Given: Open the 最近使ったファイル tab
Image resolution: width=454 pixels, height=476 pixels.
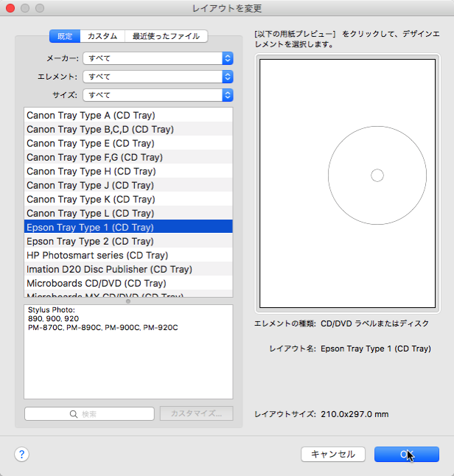Looking at the screenshot, I should (166, 36).
